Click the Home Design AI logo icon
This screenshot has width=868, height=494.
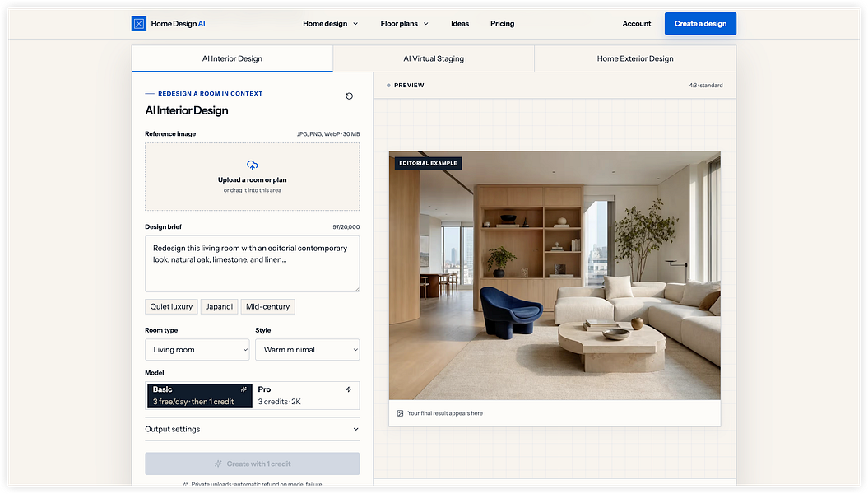(x=139, y=24)
